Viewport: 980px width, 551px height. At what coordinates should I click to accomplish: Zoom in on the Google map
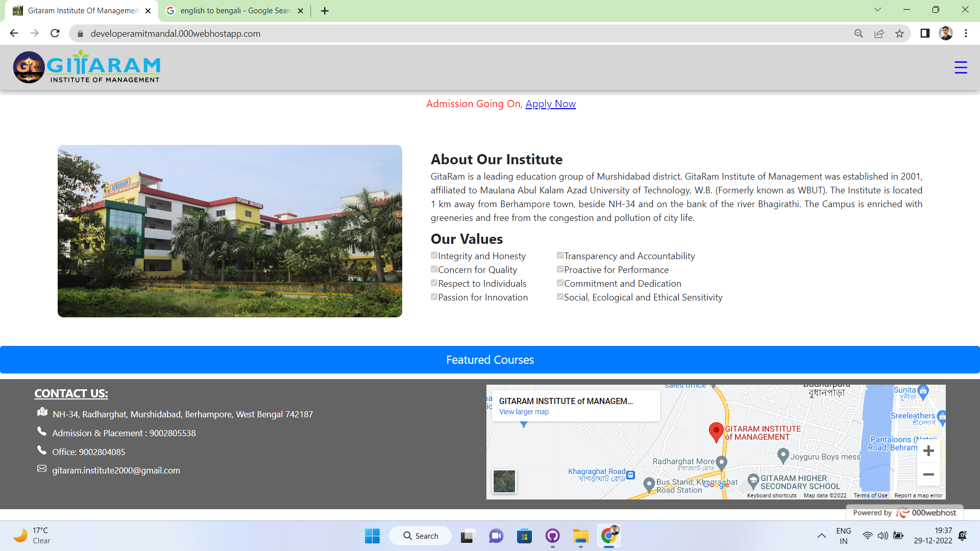pos(928,450)
